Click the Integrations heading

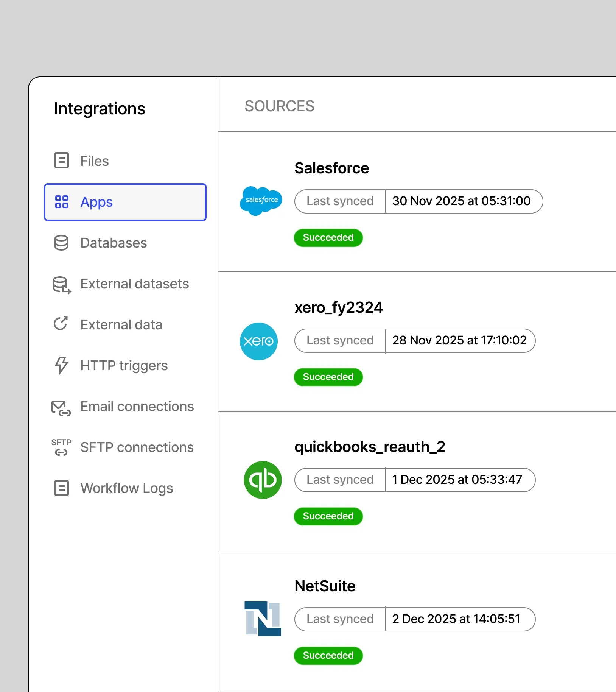tap(100, 109)
